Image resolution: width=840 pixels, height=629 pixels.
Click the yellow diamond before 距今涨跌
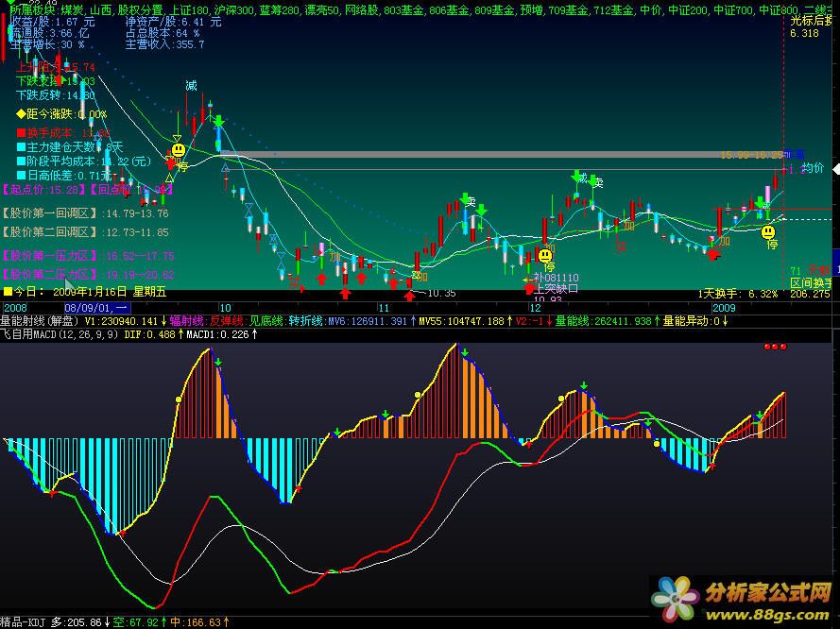point(21,113)
